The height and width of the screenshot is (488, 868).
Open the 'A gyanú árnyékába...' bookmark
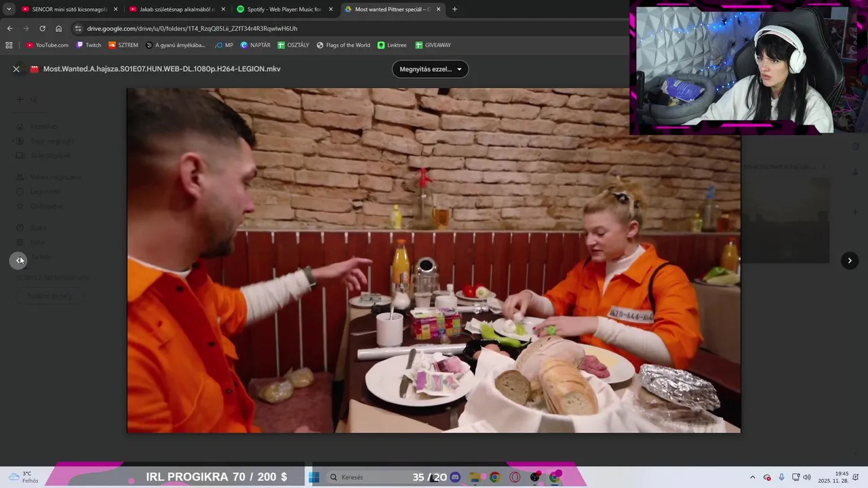[x=176, y=45]
